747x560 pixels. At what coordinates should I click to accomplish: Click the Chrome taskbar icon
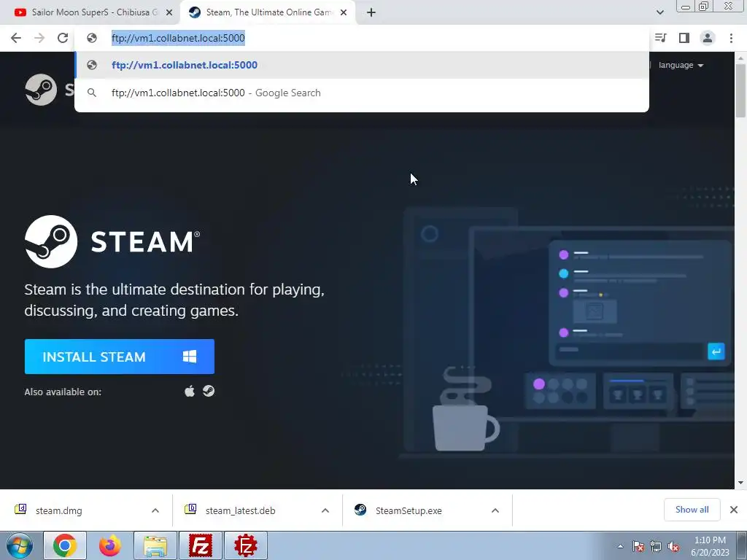click(x=65, y=545)
